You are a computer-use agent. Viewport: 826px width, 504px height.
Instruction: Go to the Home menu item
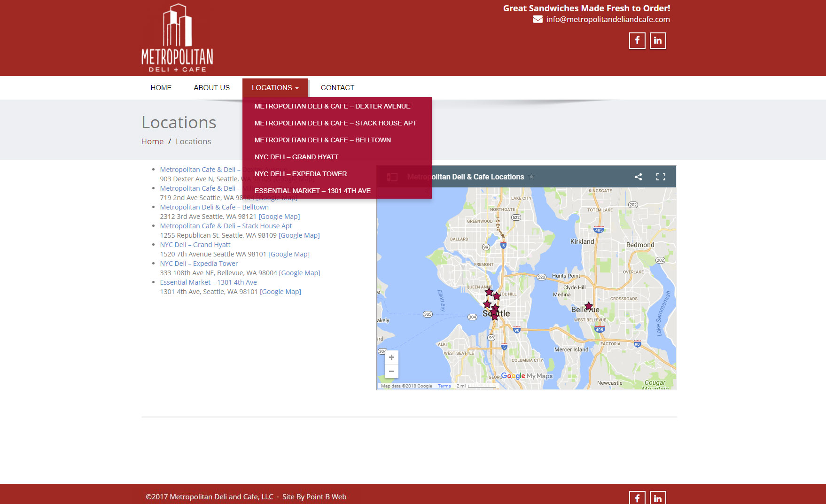coord(161,88)
